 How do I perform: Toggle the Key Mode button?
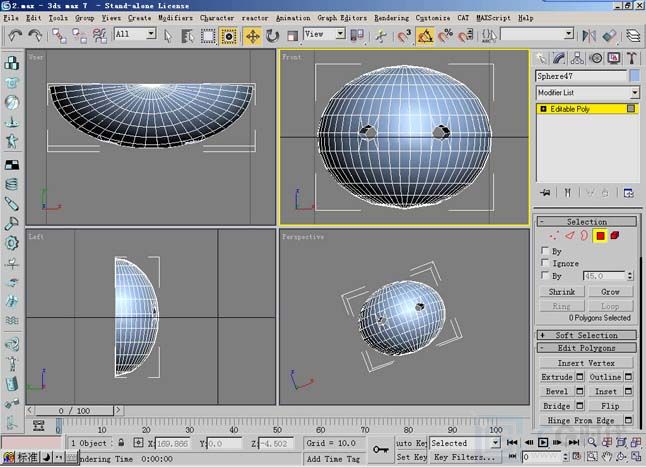(512, 456)
